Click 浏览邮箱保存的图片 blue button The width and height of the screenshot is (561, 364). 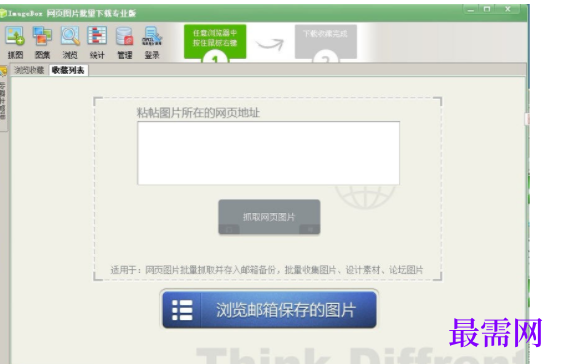(269, 310)
